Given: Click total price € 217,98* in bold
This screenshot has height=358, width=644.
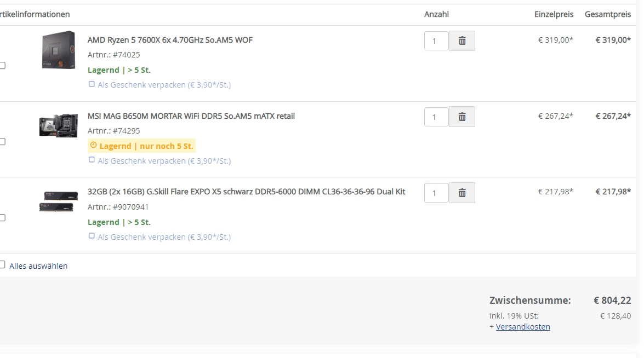Looking at the screenshot, I should pyautogui.click(x=613, y=192).
